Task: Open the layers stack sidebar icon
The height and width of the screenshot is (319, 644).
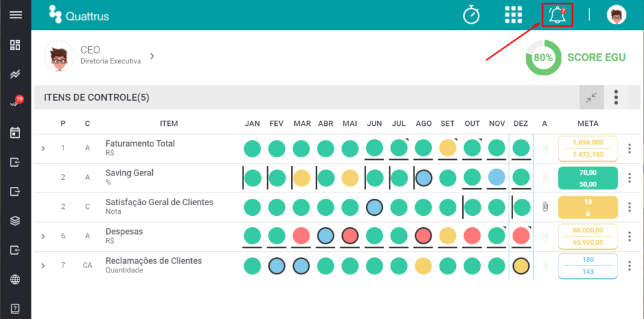Action: [x=15, y=221]
